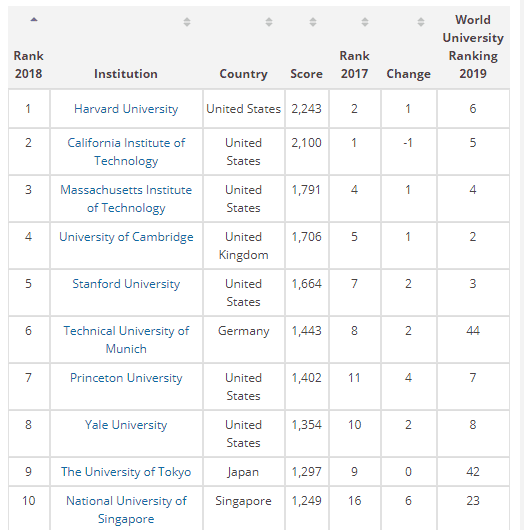Viewport: 524px width, 530px height.
Task: Sort by Country column arrows icon
Action: coord(269,22)
